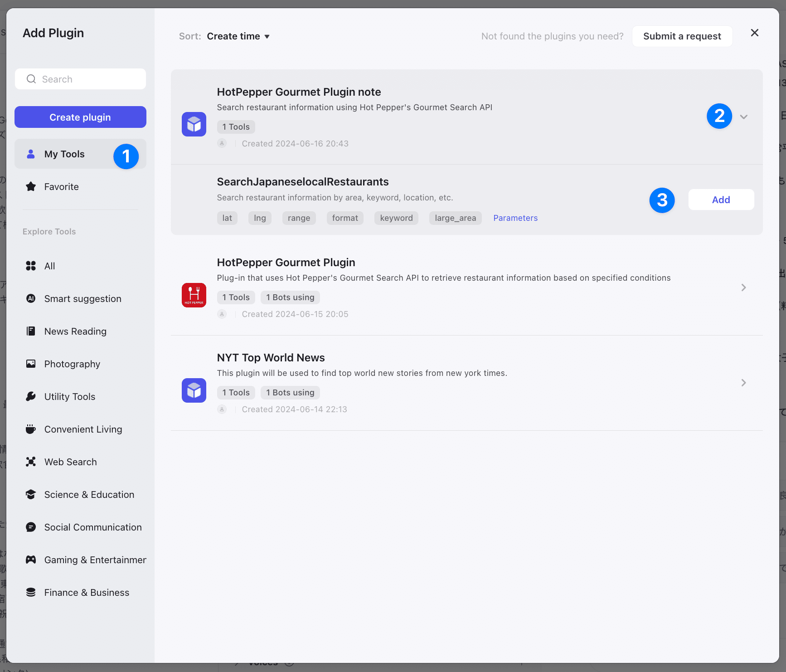
Task: Open the Create time sort dropdown
Action: pyautogui.click(x=238, y=36)
